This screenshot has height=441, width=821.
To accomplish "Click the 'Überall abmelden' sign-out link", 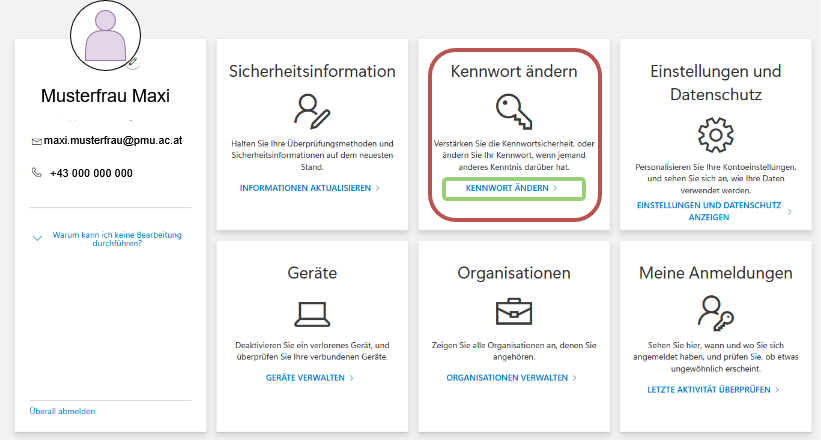I will [63, 411].
